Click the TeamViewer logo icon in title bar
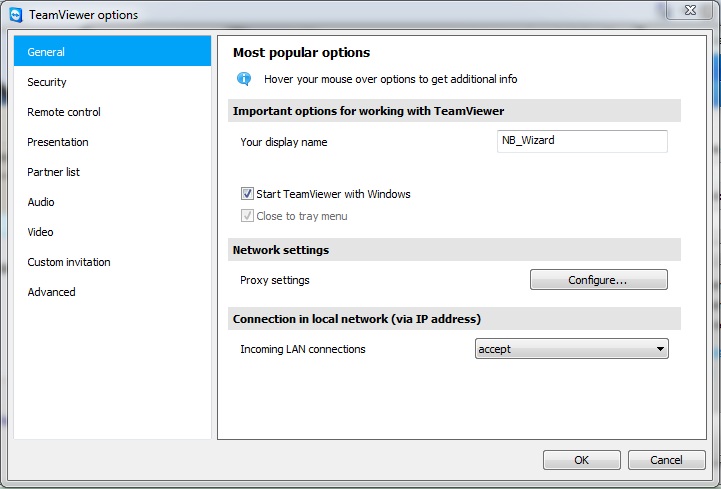Screen dimensions: 721x489 pos(16,15)
